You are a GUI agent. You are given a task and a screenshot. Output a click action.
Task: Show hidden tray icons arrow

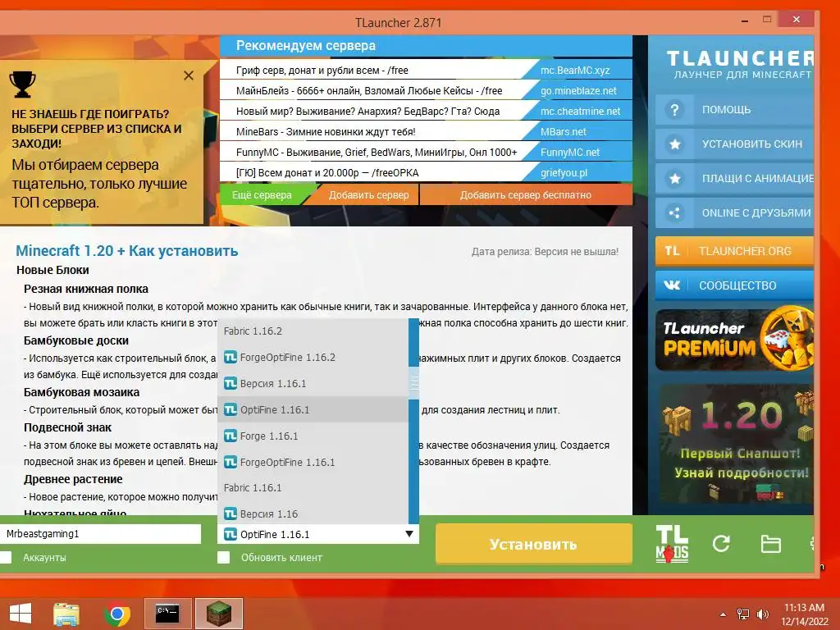[x=724, y=614]
